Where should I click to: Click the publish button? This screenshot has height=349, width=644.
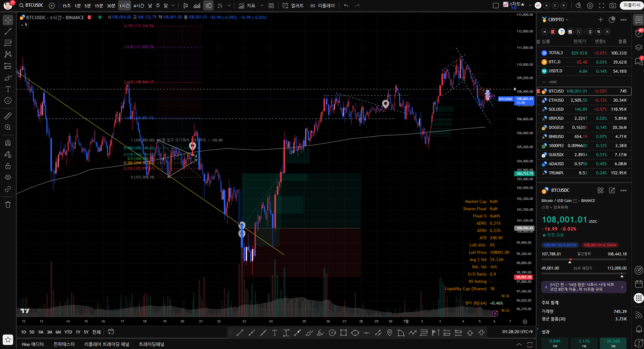[632, 5]
